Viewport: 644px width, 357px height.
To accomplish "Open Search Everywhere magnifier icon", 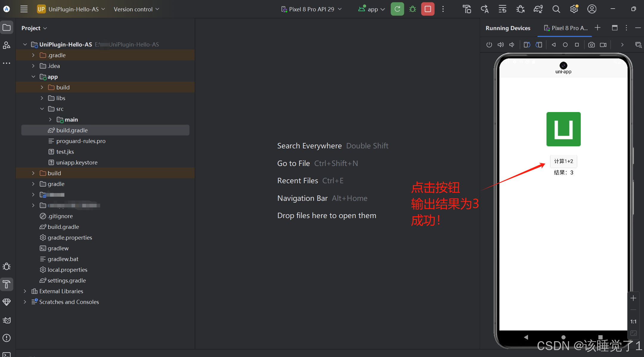I will click(x=556, y=9).
